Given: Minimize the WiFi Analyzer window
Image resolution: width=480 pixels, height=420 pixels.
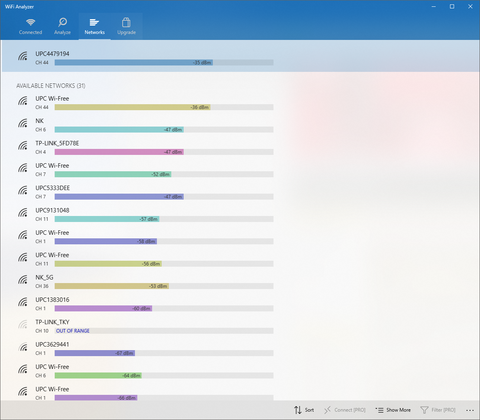Looking at the screenshot, I should (434, 6).
